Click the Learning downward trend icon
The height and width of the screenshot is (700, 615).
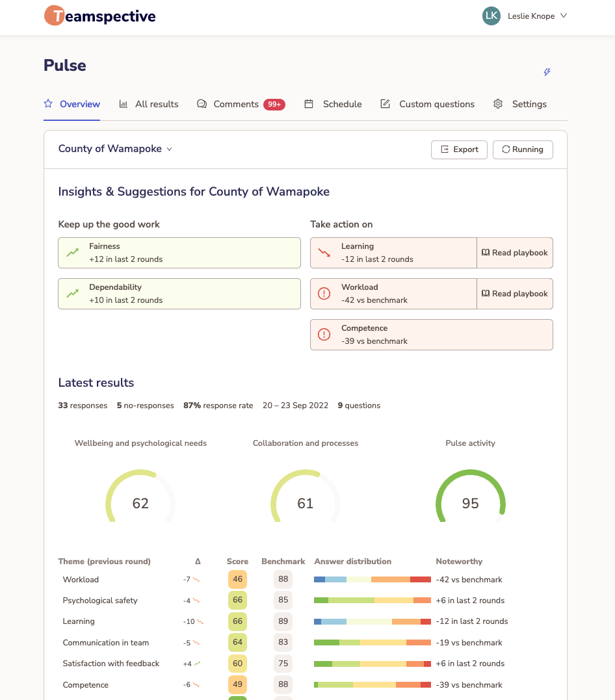click(x=324, y=253)
